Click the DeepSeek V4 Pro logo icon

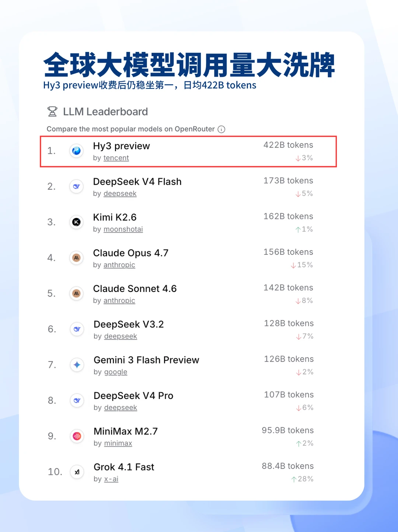(77, 400)
